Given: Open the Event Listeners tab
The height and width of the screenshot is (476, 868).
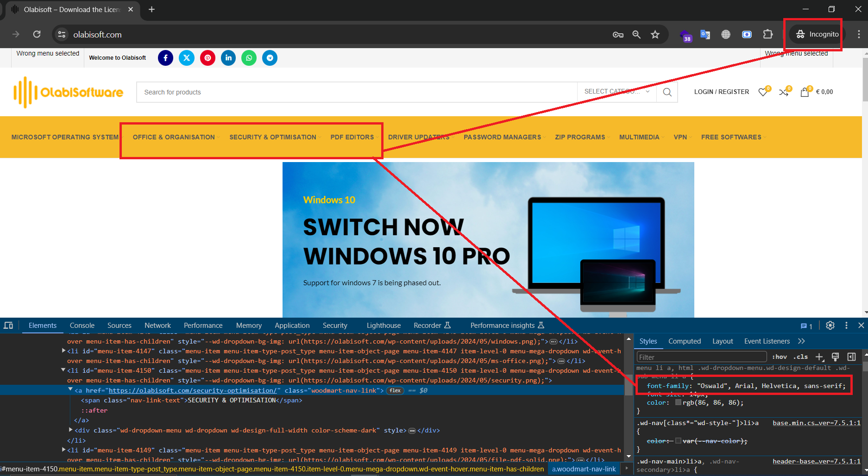Looking at the screenshot, I should tap(767, 341).
